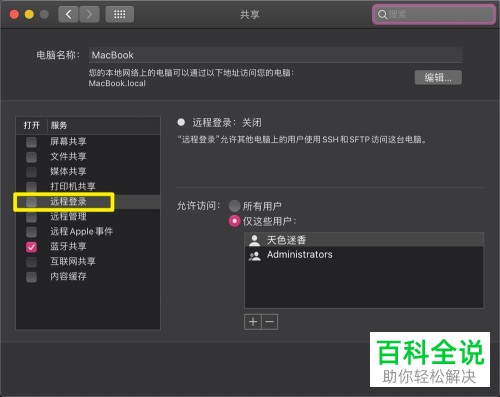
Task: Select Administrators in the access list
Action: [x=364, y=255]
